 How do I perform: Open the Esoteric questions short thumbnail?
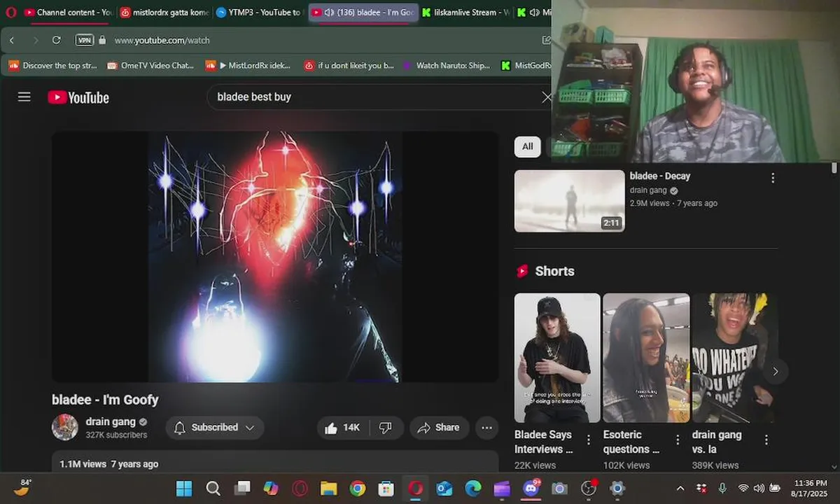646,358
